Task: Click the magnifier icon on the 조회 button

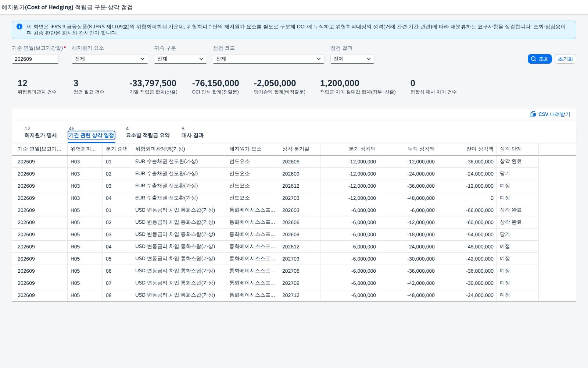Action: [x=534, y=59]
